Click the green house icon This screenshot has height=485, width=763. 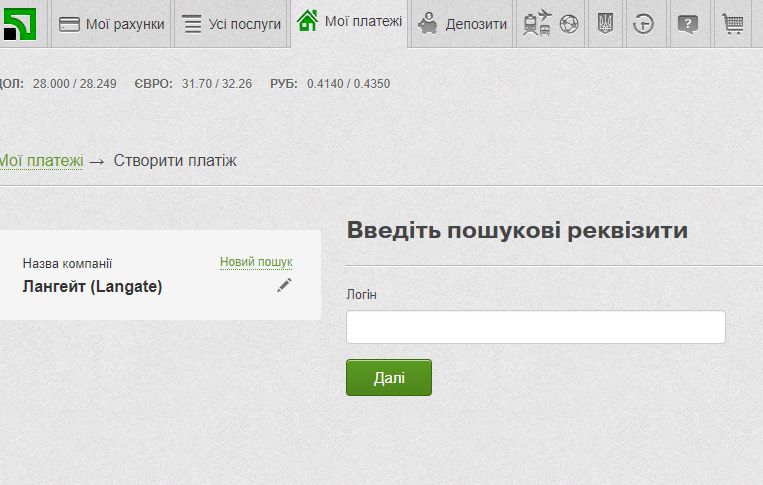pos(308,20)
